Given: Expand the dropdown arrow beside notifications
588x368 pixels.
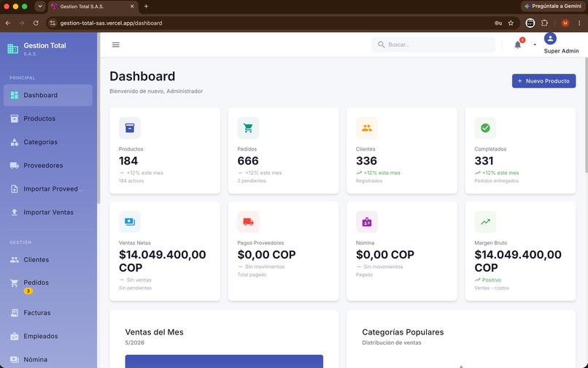Looking at the screenshot, I should pos(535,45).
